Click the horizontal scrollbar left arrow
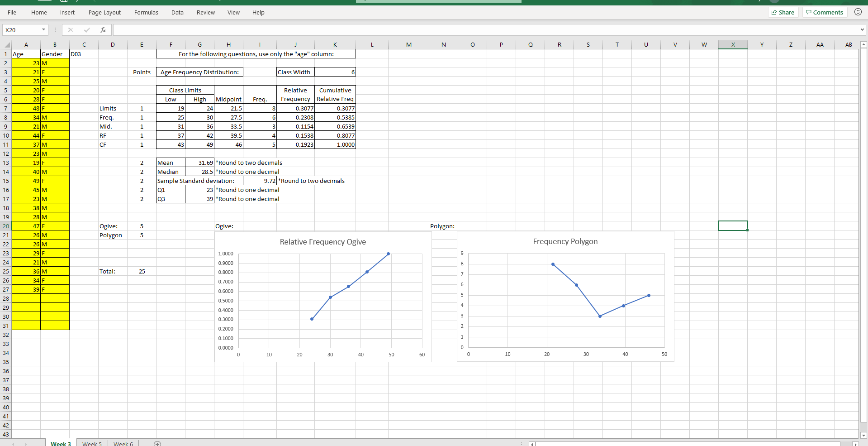This screenshot has height=446, width=868. click(x=532, y=444)
